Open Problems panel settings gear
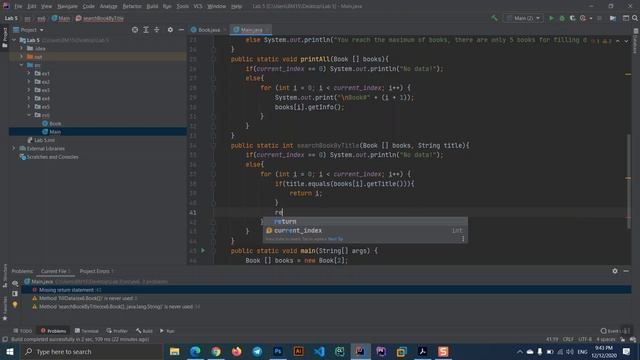The height and width of the screenshot is (360, 640). click(615, 271)
